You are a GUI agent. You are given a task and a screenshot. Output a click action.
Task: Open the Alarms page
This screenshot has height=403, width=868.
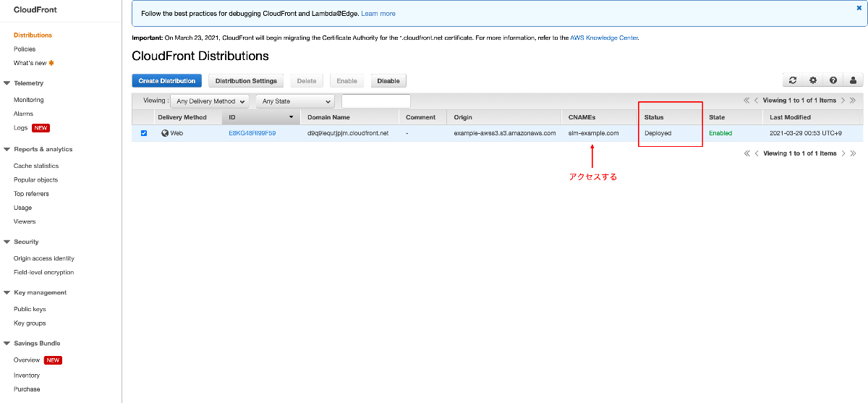click(24, 114)
